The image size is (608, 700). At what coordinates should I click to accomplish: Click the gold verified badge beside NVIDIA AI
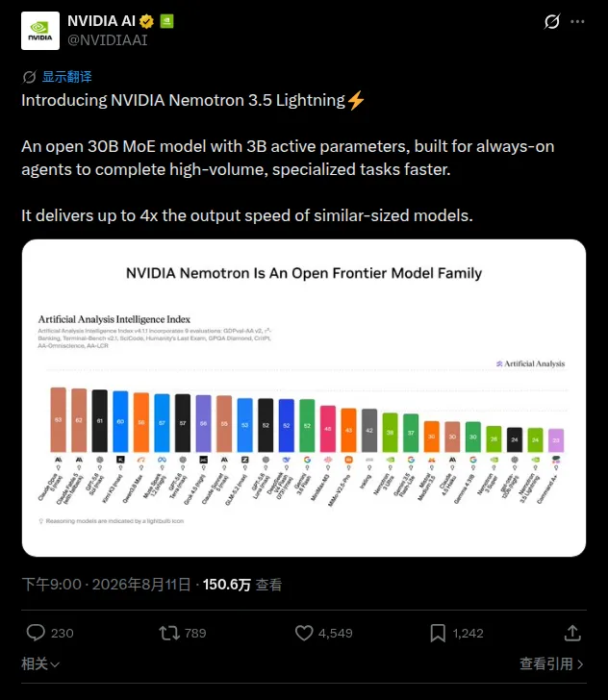[146, 21]
